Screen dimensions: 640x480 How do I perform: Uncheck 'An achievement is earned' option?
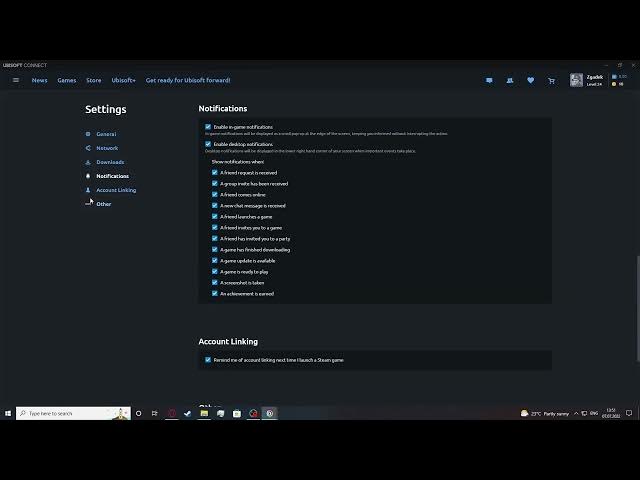pos(214,294)
